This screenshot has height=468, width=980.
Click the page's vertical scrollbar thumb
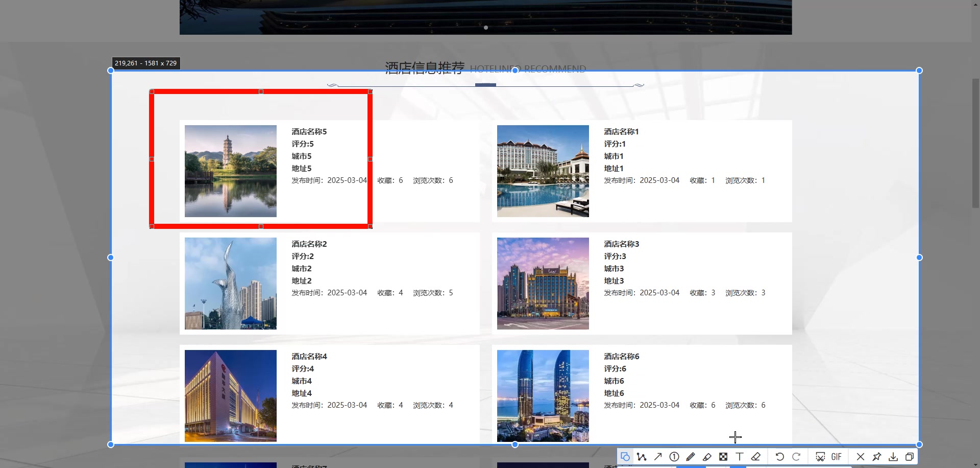click(975, 143)
